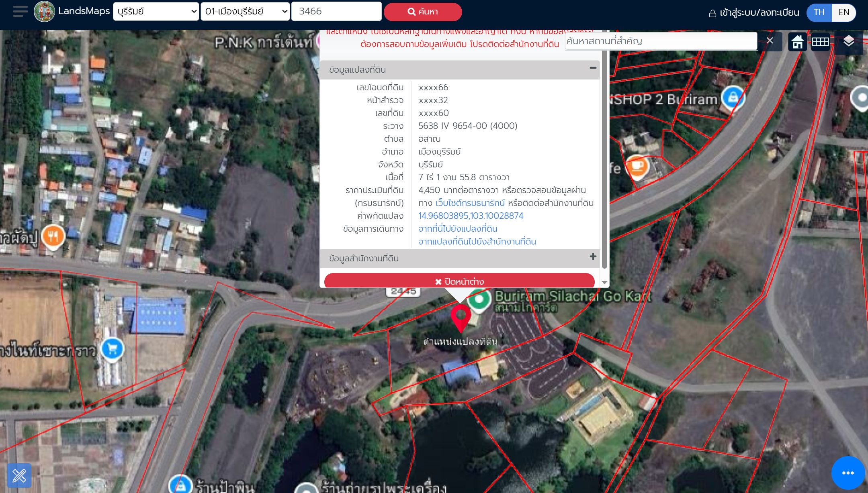Click the popup vertical scrollbar
868x493 pixels.
point(604,161)
